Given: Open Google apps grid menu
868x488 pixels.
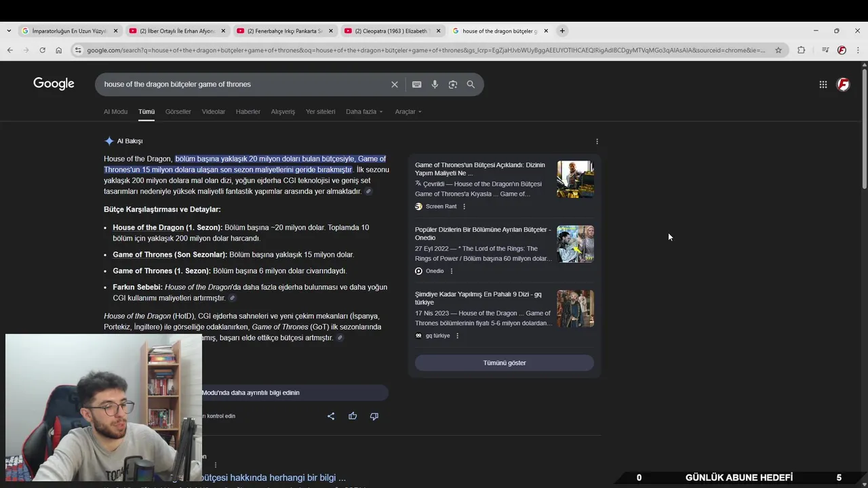Looking at the screenshot, I should (823, 85).
